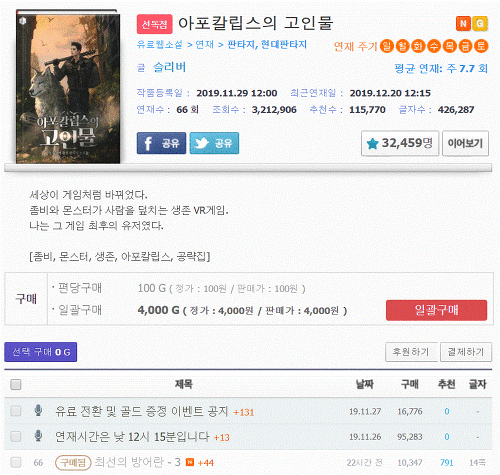
Task: Click the 평균 연재: 주 7.7 회 text
Action: pos(441,69)
